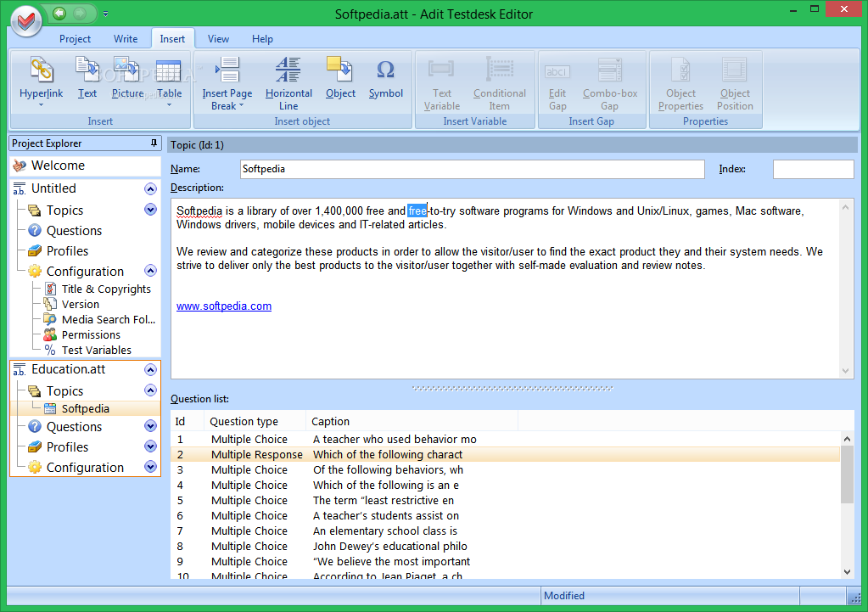The image size is (868, 612).
Task: Click the Object insert icon
Action: click(x=340, y=70)
